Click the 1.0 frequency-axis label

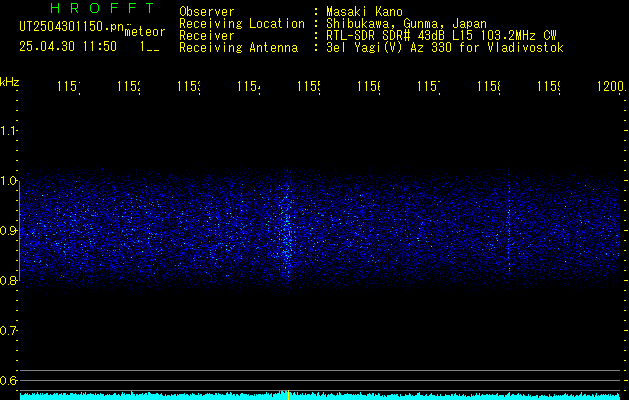click(8, 181)
